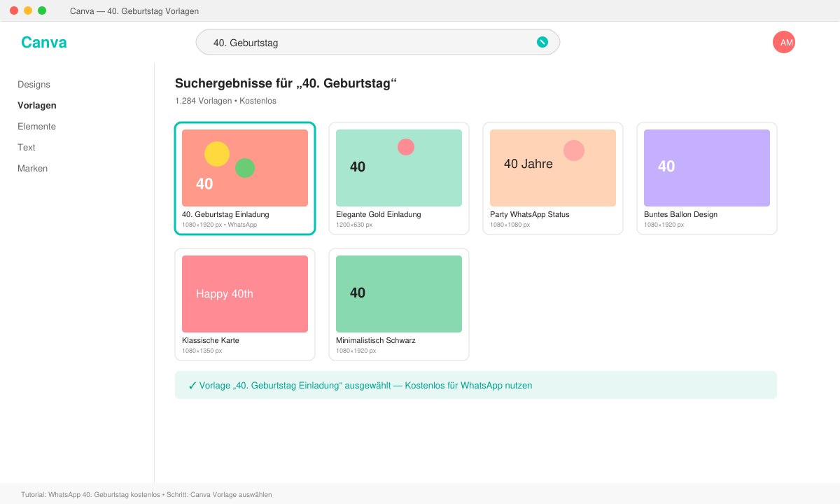Image resolution: width=840 pixels, height=504 pixels.
Task: Click the 1.284 Vorlagen • Kostenlos count
Action: tap(225, 101)
